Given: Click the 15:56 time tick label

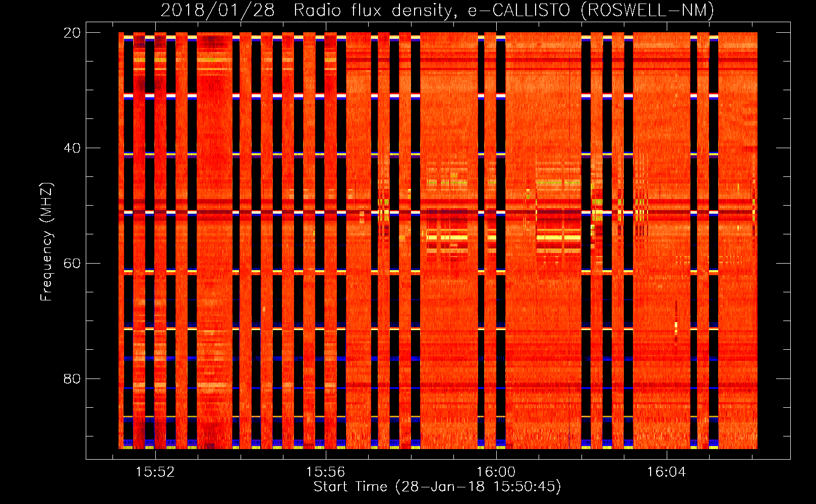Looking at the screenshot, I should [x=326, y=472].
